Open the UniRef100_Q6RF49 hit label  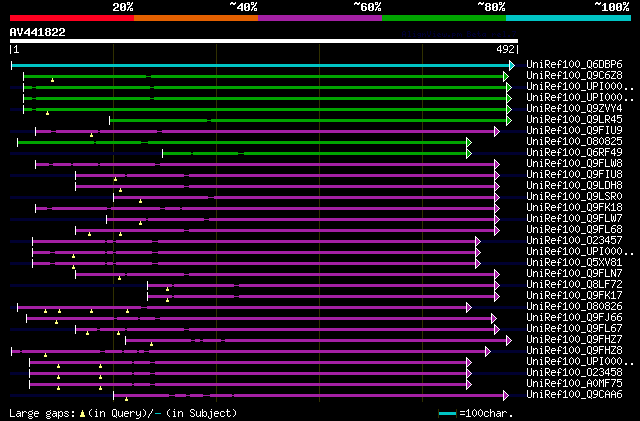(x=574, y=153)
